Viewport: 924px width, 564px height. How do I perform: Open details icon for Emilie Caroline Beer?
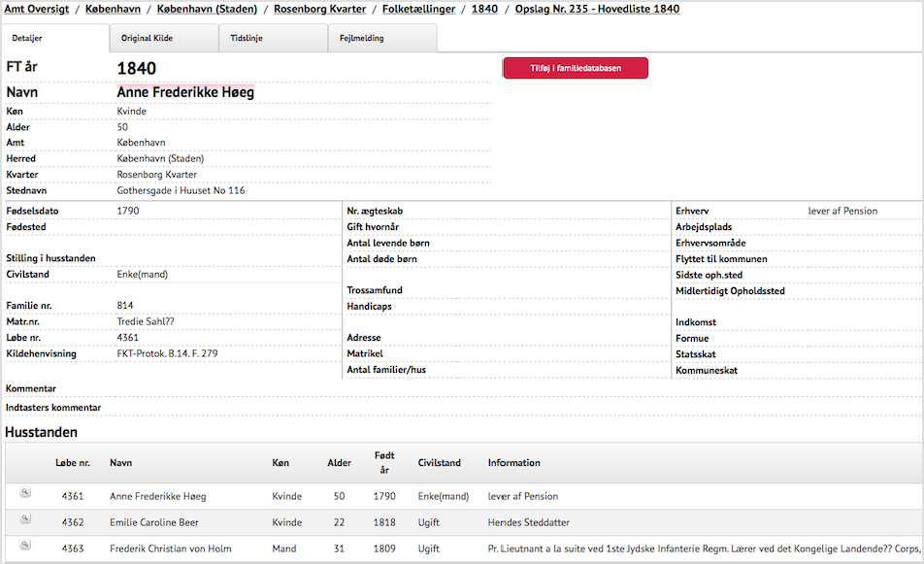(x=25, y=519)
